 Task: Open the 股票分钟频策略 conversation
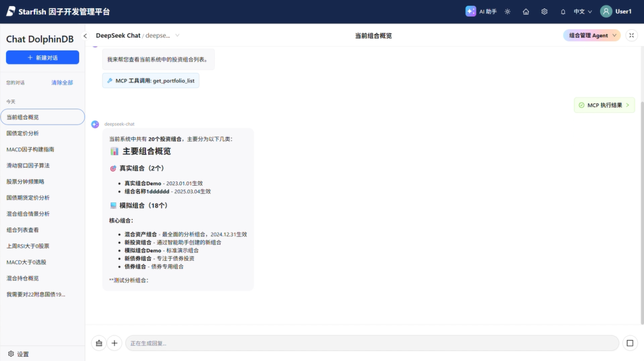42,181
